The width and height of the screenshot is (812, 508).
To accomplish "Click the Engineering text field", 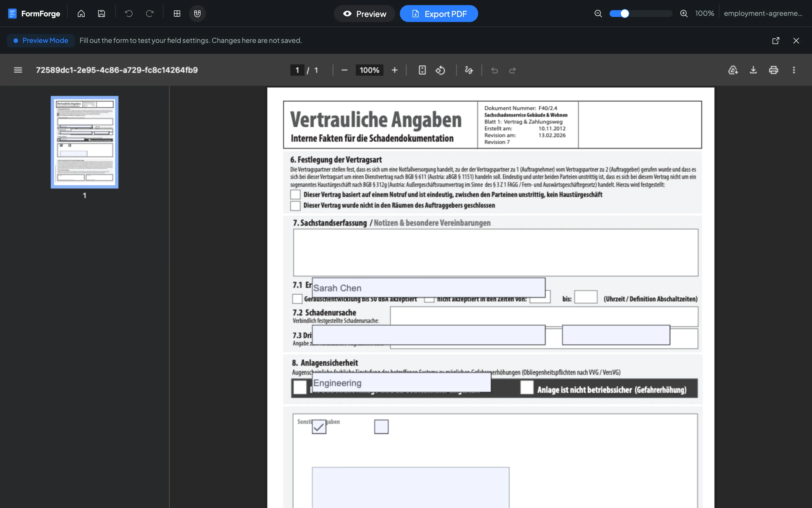I will (401, 382).
